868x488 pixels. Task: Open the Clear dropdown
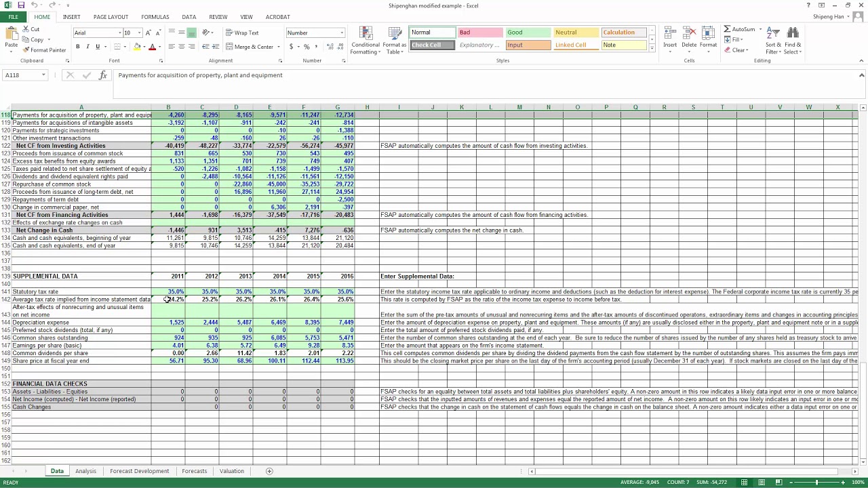pos(736,50)
